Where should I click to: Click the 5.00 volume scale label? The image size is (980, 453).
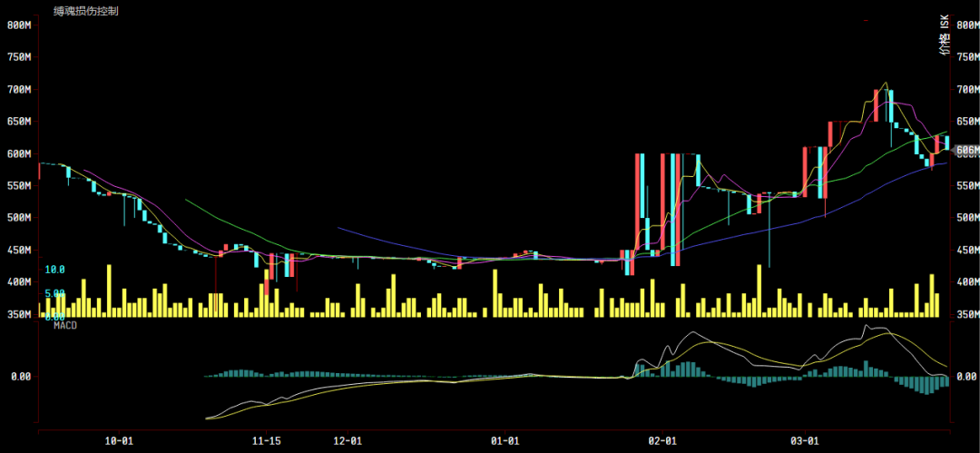coord(54,294)
